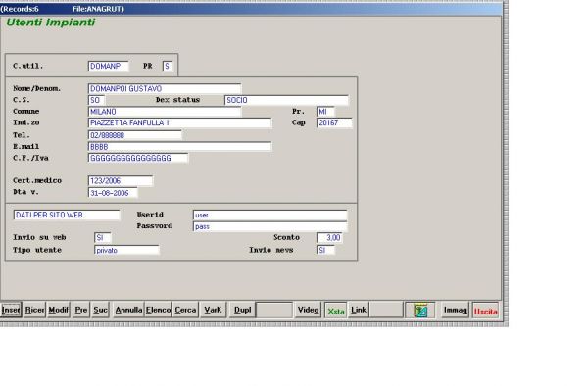Image resolution: width=588 pixels, height=386 pixels.
Task: Click the Invio news field SI
Action: click(325, 250)
